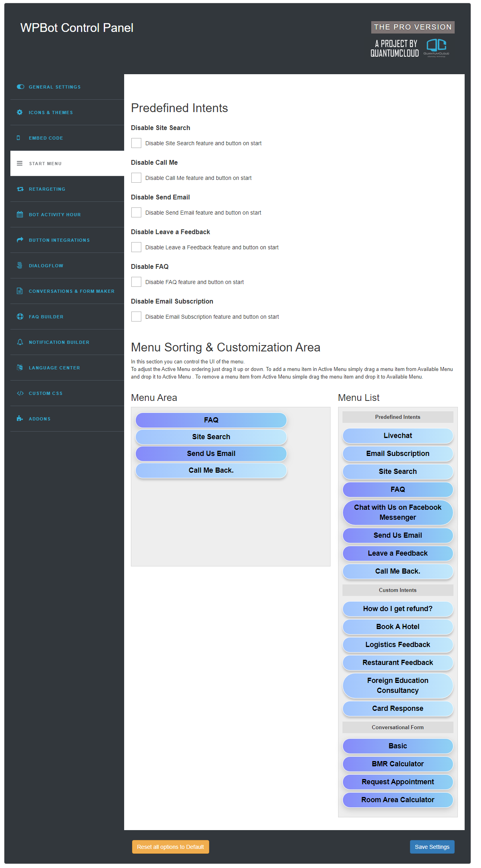Select the Basic conversational form
Screen dimensions: 481x868
pyautogui.click(x=398, y=746)
